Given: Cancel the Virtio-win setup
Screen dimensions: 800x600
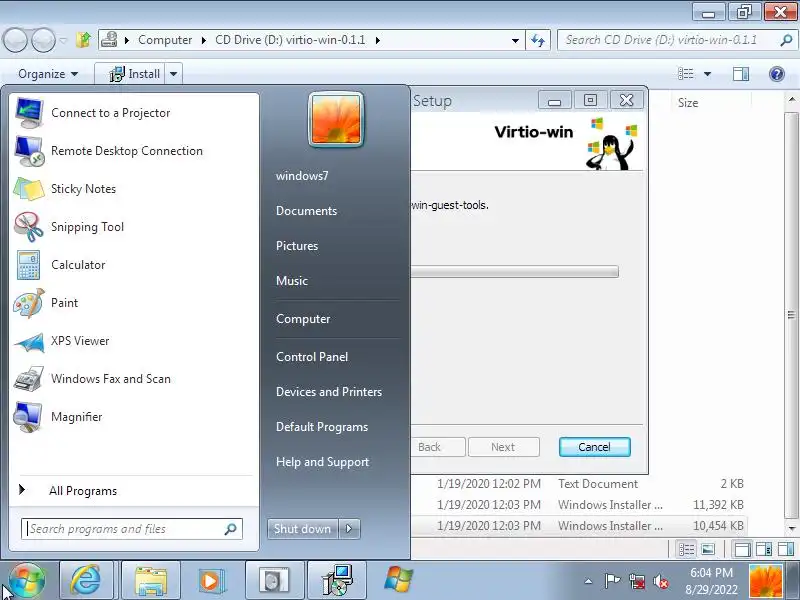Looking at the screenshot, I should tap(594, 447).
